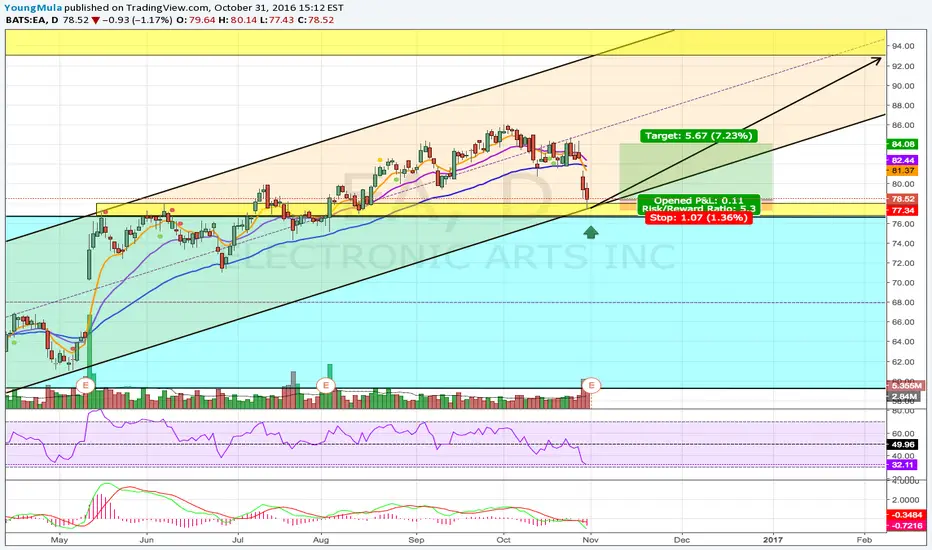The height and width of the screenshot is (550, 932).
Task: Click the −0.93 (−1.17%) change value
Action: point(137,20)
